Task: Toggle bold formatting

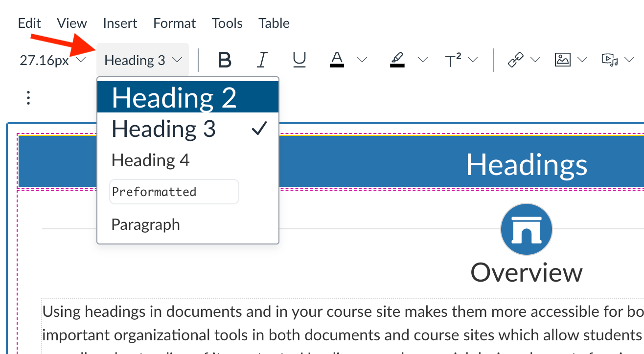Action: pos(225,60)
